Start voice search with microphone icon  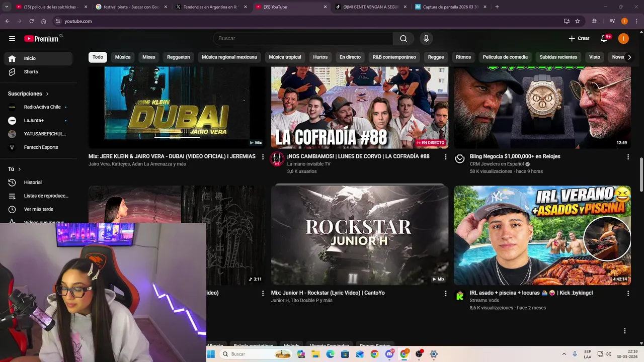tap(426, 39)
